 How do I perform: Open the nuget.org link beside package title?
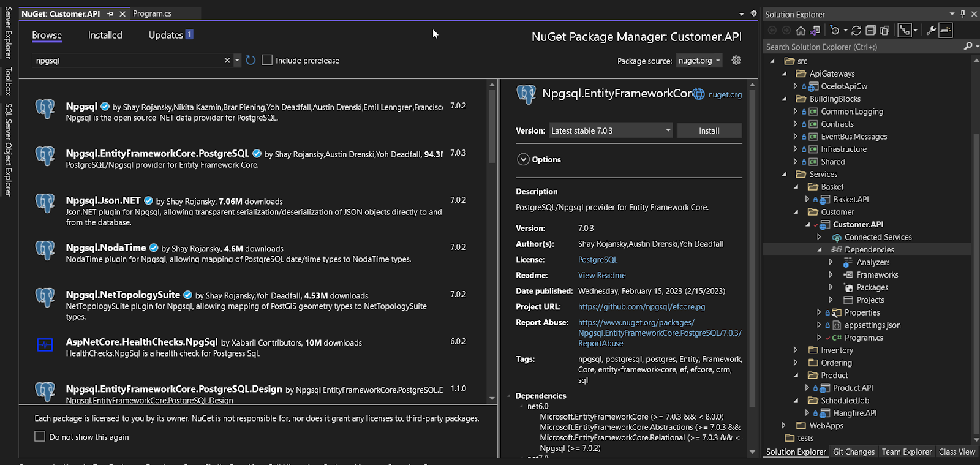pos(725,94)
